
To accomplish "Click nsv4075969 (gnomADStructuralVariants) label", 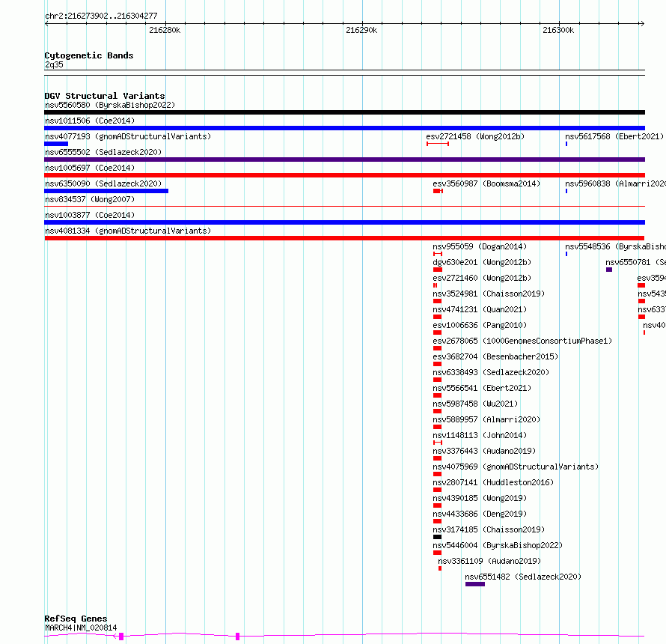I will (516, 467).
